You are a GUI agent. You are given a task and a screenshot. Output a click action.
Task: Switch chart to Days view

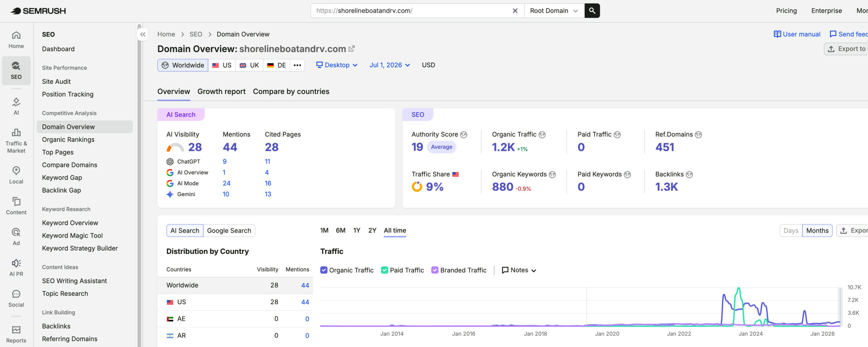coord(791,231)
